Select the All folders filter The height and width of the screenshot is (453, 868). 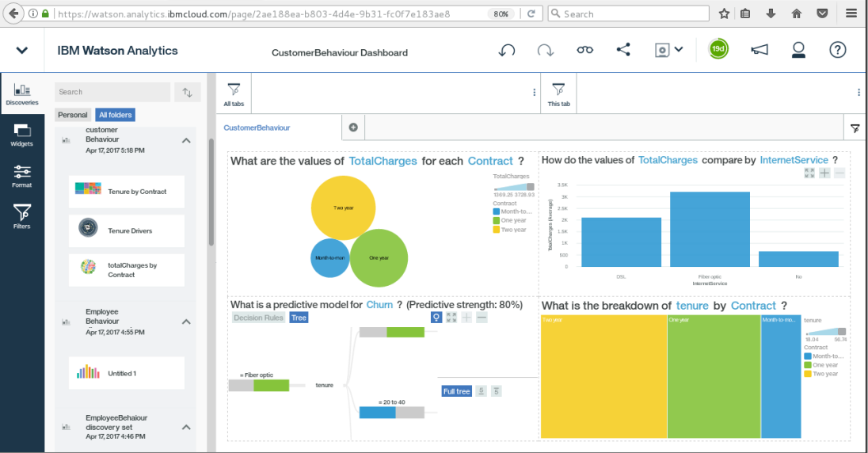tap(115, 115)
